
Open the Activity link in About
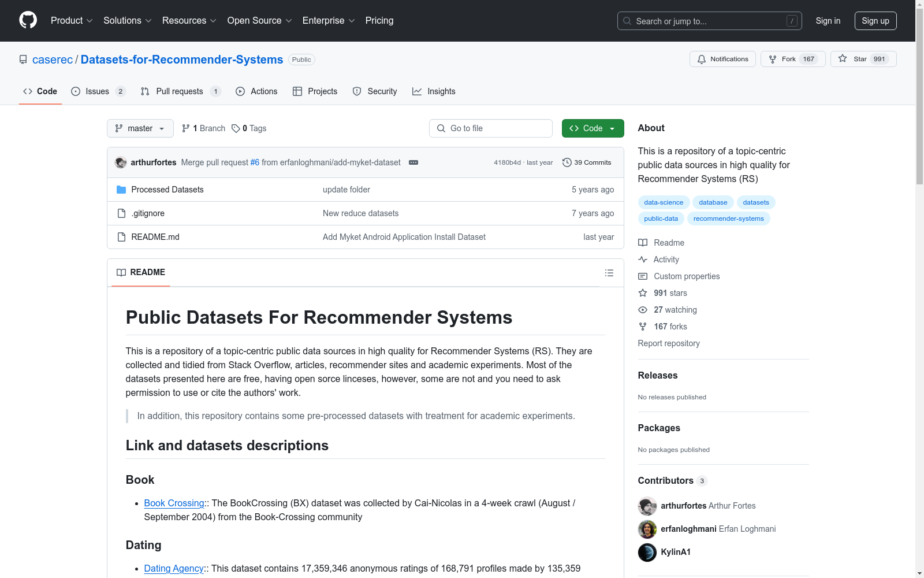659,260
